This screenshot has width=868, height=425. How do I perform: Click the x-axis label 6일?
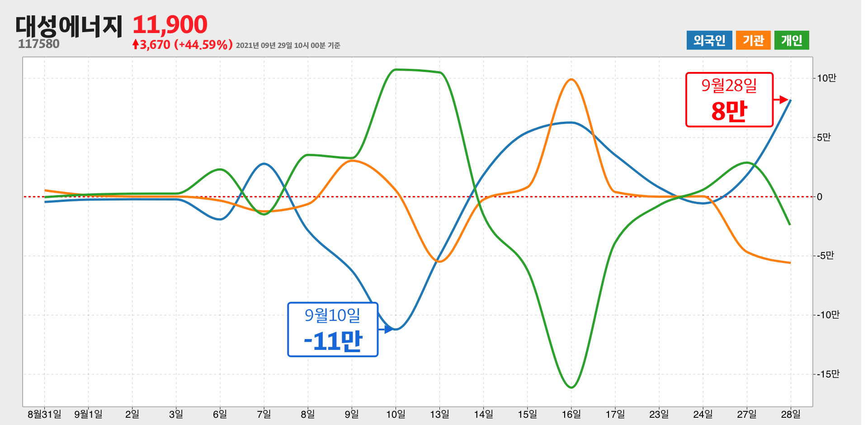[x=220, y=414]
